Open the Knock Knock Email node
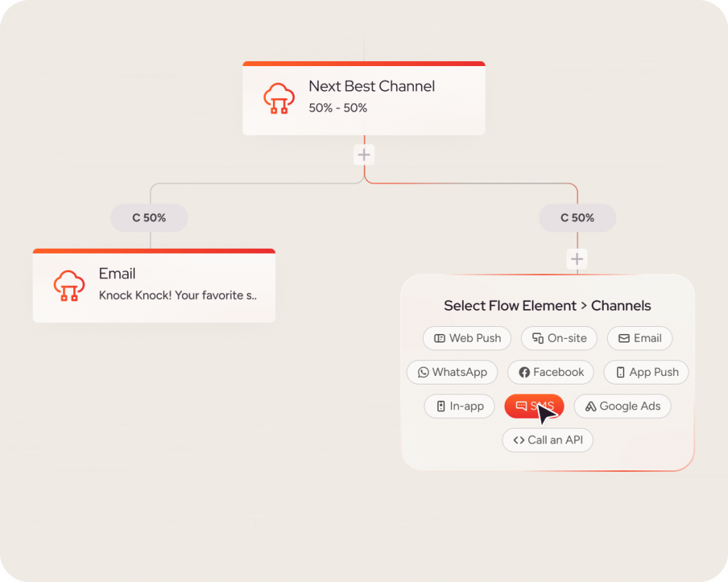 click(154, 284)
